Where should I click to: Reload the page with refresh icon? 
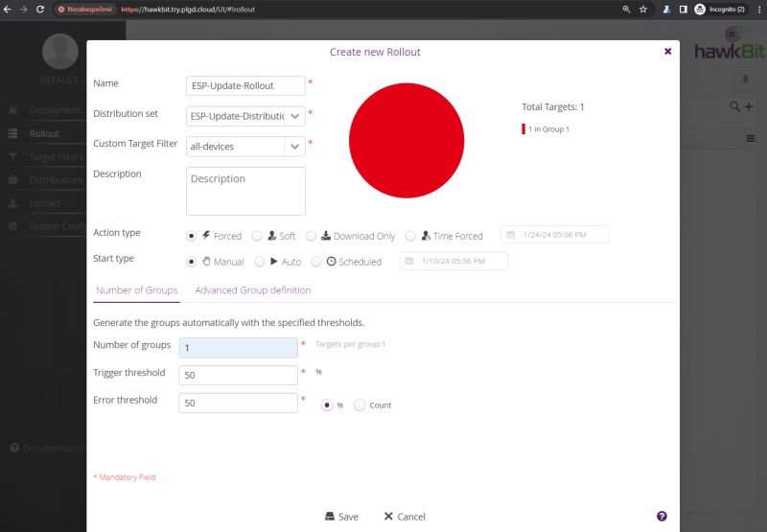click(x=40, y=10)
